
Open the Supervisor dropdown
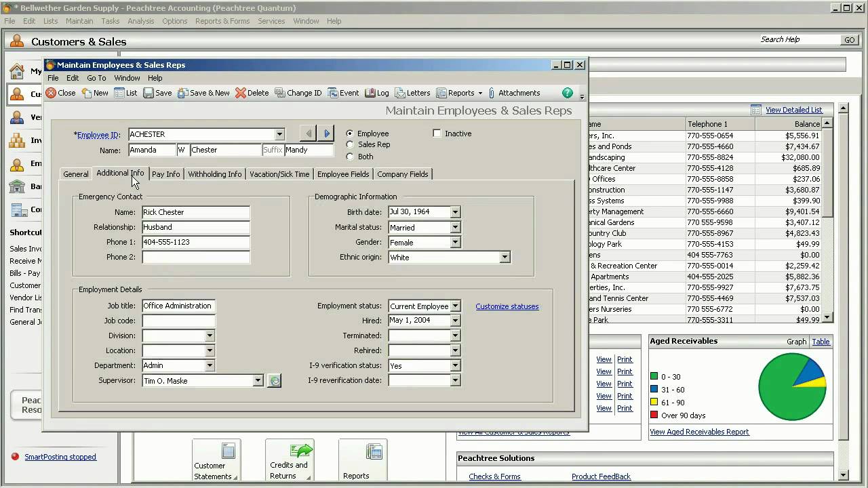click(x=258, y=381)
